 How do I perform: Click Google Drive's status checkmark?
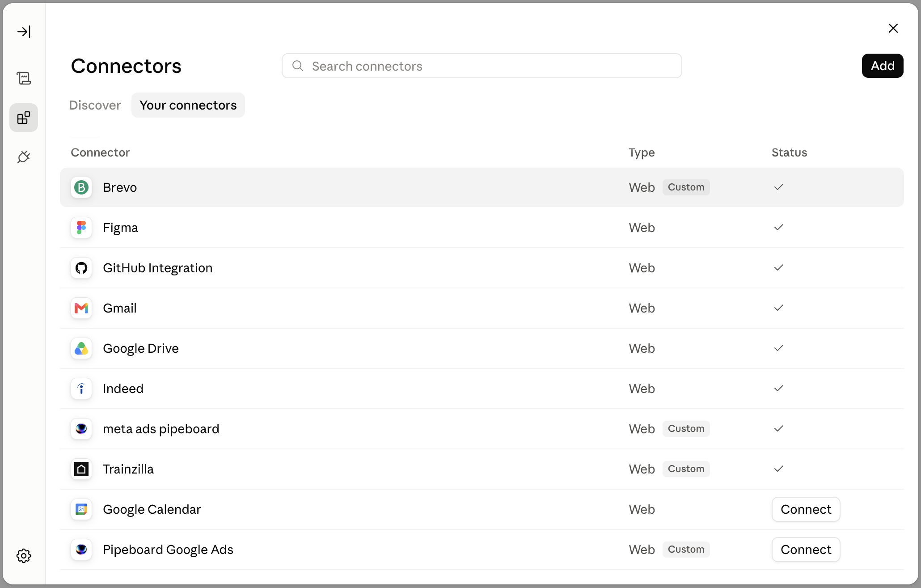pos(779,348)
